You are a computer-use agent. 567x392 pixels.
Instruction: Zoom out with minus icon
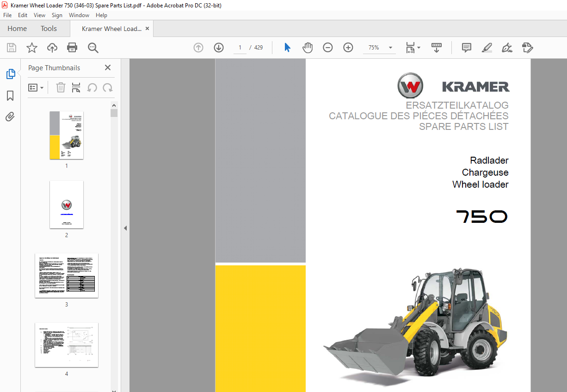click(328, 48)
